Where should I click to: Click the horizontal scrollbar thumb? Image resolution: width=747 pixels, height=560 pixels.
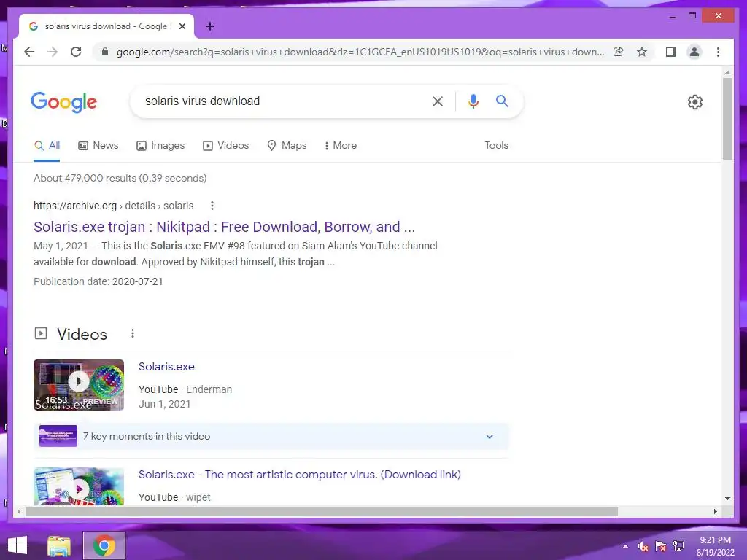[x=322, y=511]
